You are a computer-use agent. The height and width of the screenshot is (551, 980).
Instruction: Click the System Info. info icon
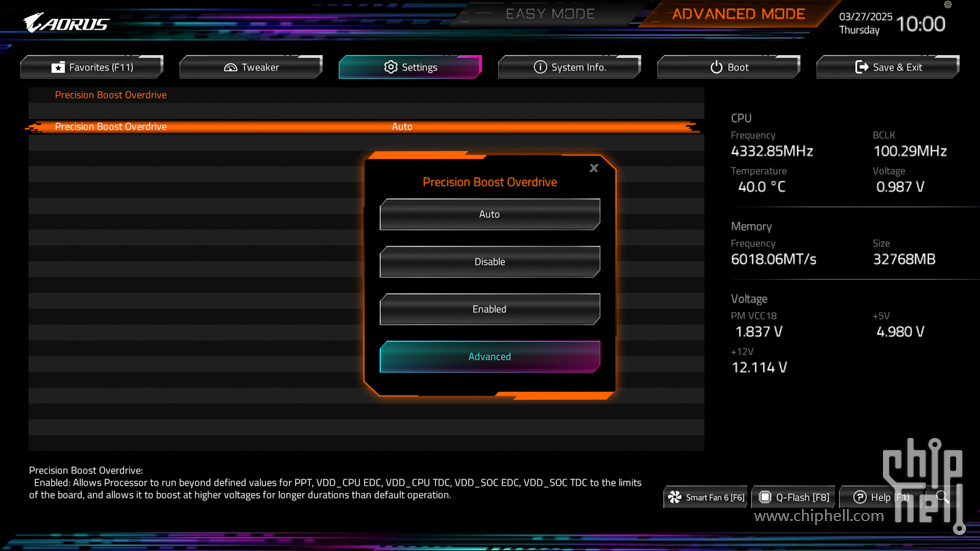[540, 67]
